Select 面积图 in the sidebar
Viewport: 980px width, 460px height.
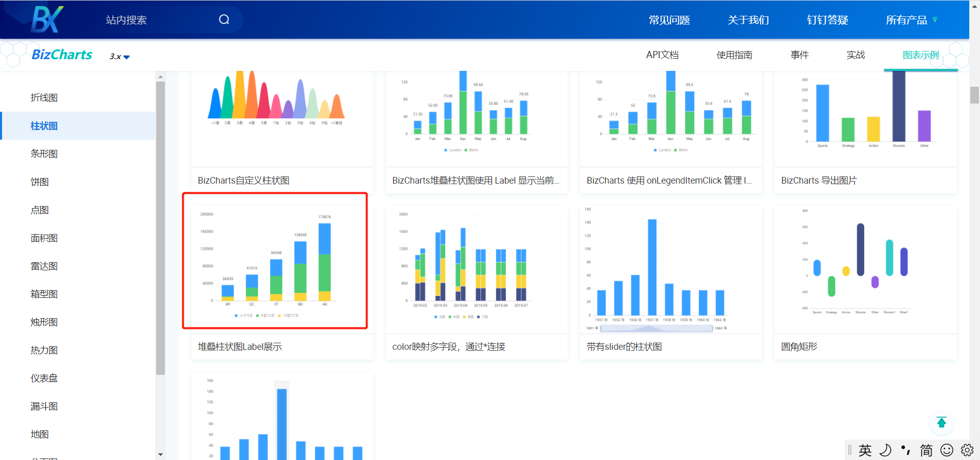click(44, 238)
